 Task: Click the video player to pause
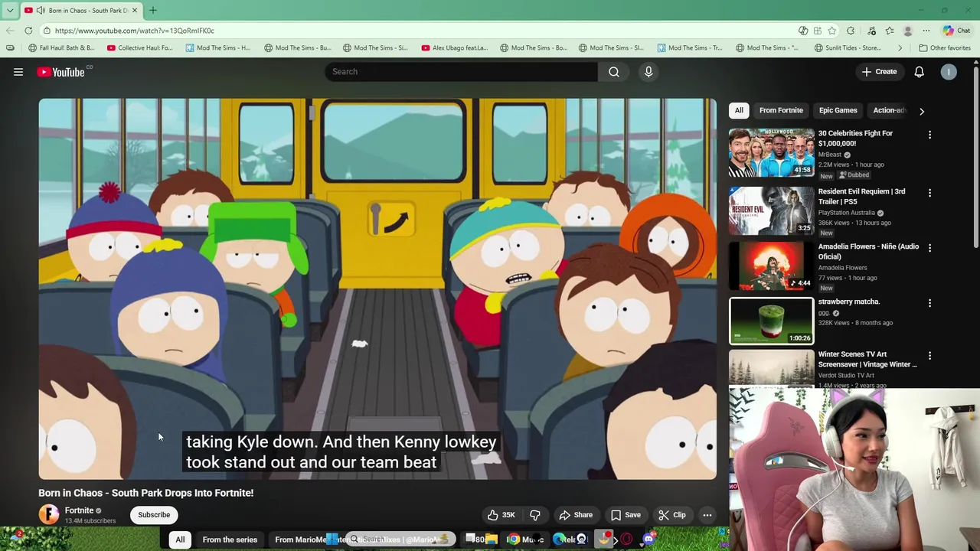(x=377, y=289)
